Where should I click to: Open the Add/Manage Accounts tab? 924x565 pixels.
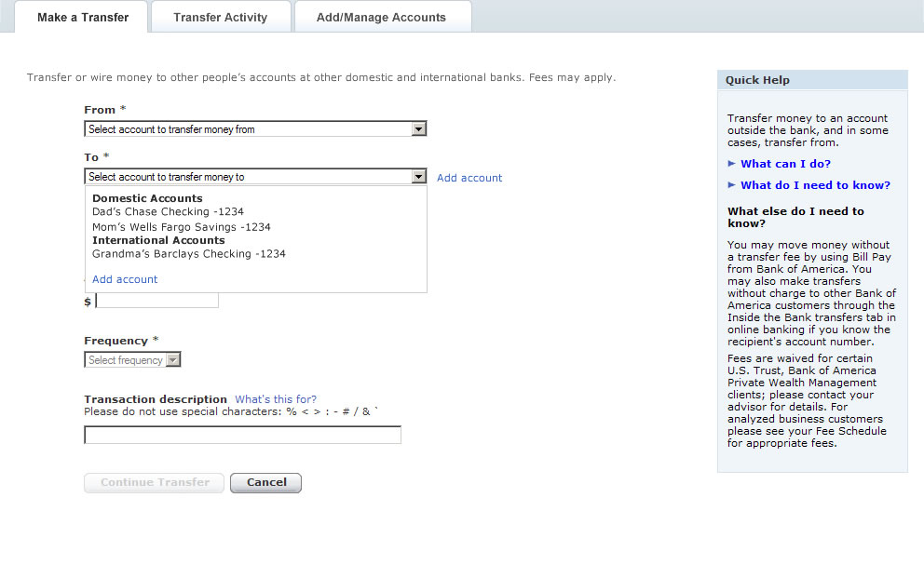point(381,17)
